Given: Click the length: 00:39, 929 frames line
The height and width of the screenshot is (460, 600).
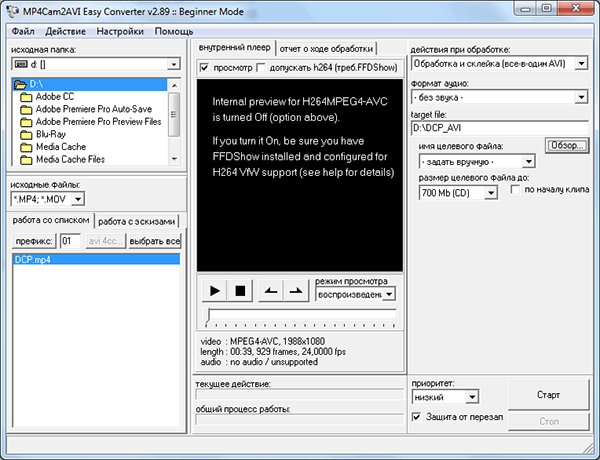Looking at the screenshot, I should tap(273, 352).
